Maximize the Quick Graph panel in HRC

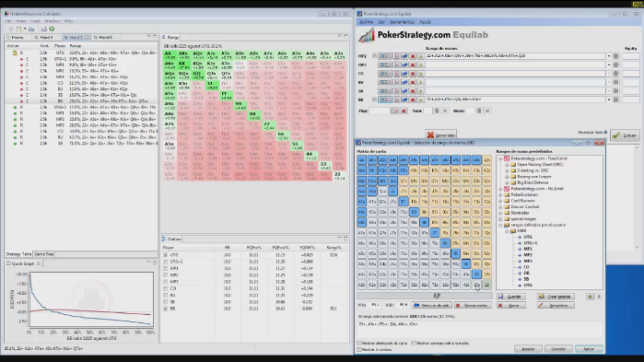155,263
